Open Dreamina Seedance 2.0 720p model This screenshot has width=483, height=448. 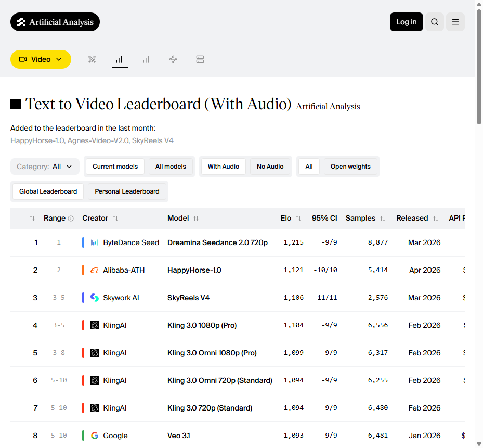(217, 242)
